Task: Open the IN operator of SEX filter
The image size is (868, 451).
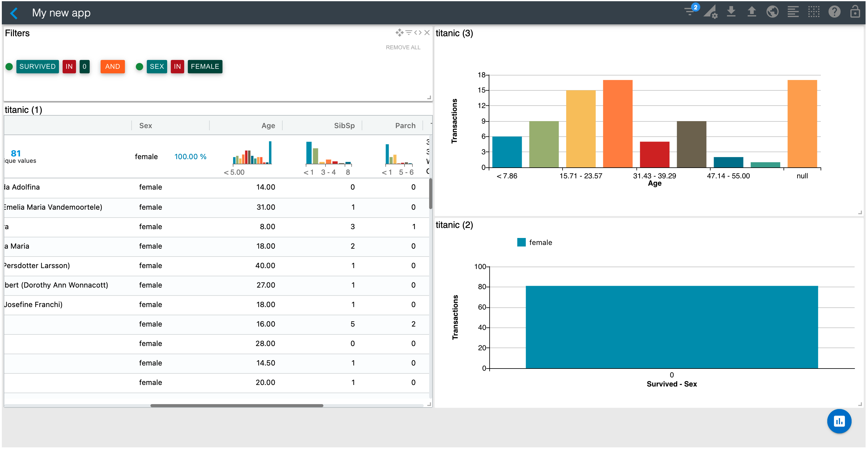Action: (177, 67)
